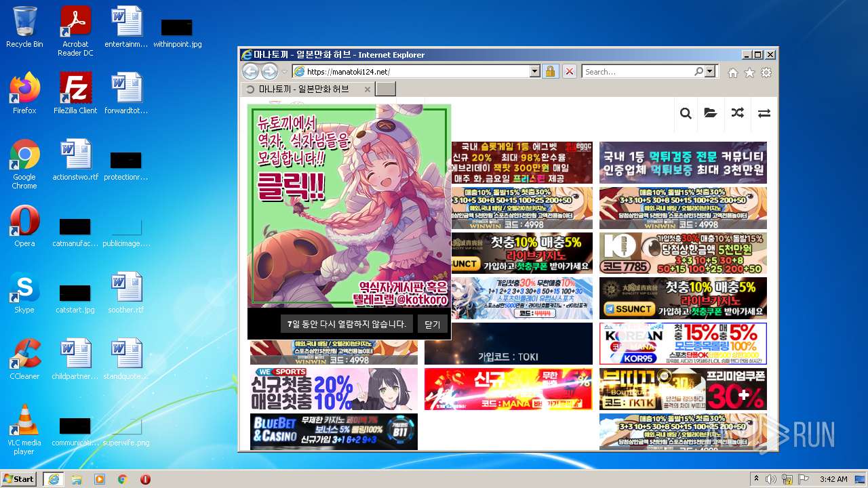This screenshot has height=488, width=868.
Task: Open the 프리미엄쿠폰 30% banner
Action: (683, 389)
